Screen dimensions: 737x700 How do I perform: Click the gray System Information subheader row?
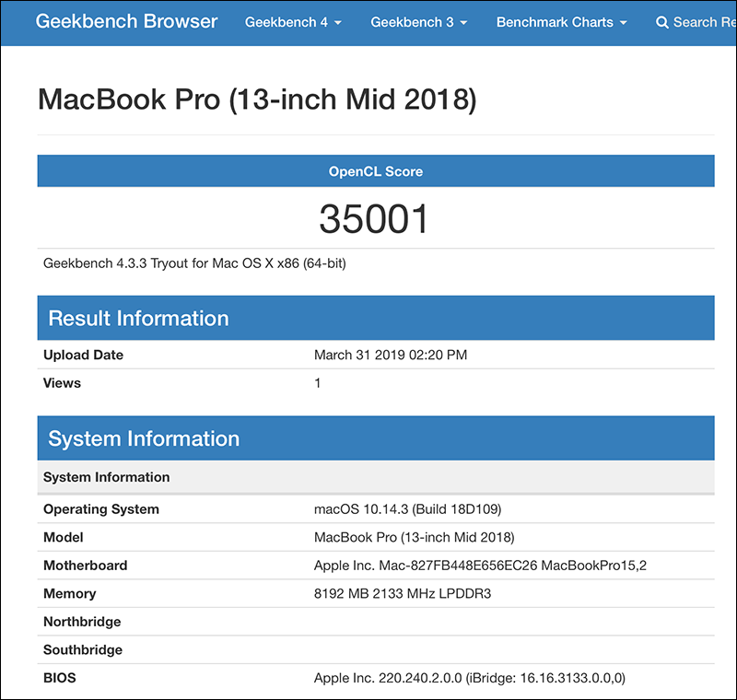pos(376,477)
